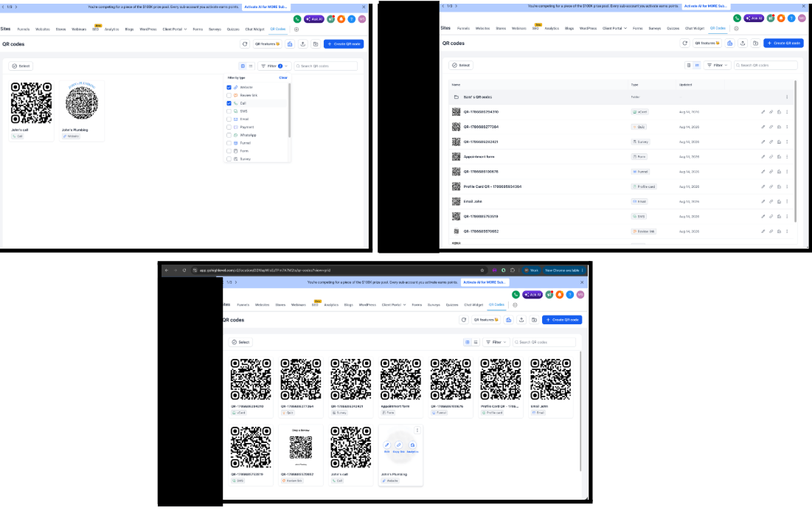Viewport: 812px width, 513px height.
Task: Click Analytics icon on John's Plumbing card
Action: 412,445
